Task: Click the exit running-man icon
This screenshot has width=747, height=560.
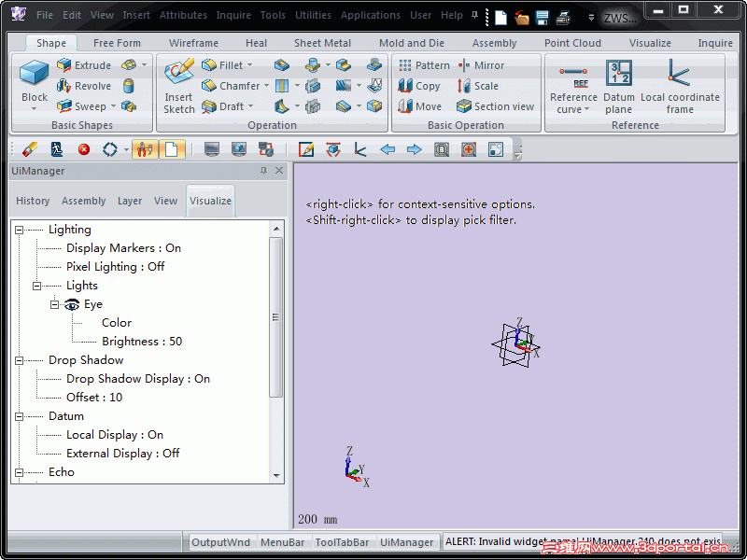Action: [57, 149]
